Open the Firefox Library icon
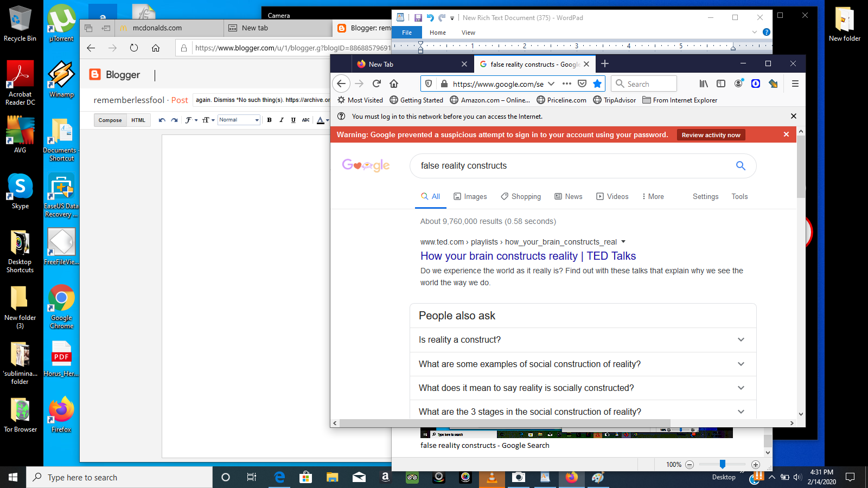The width and height of the screenshot is (868, 488). (x=704, y=84)
